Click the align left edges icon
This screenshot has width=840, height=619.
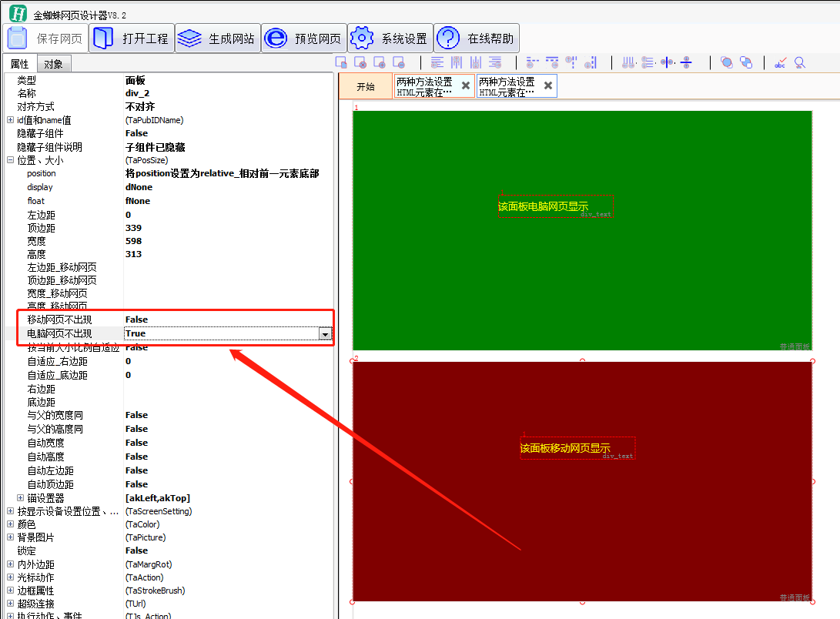coord(437,62)
